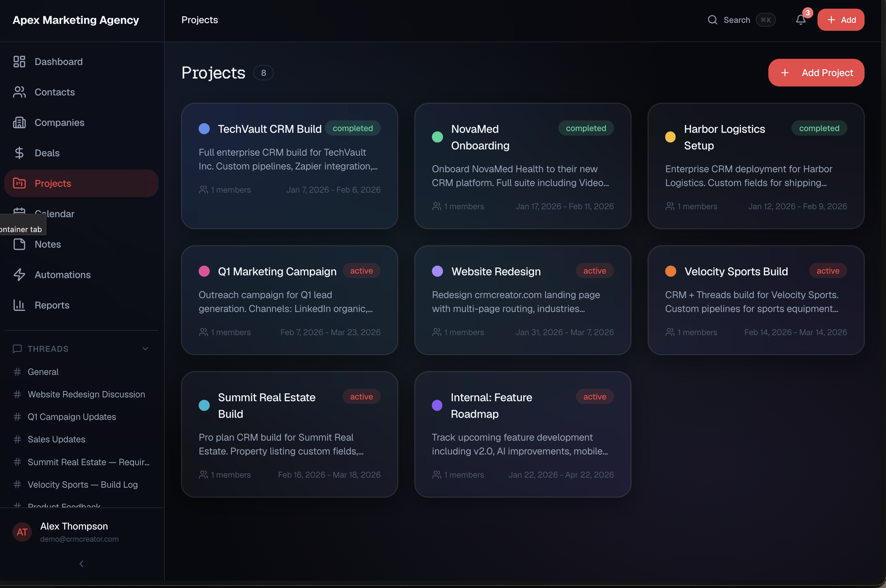Select the Contacts sidebar icon
The height and width of the screenshot is (588, 886).
[19, 92]
